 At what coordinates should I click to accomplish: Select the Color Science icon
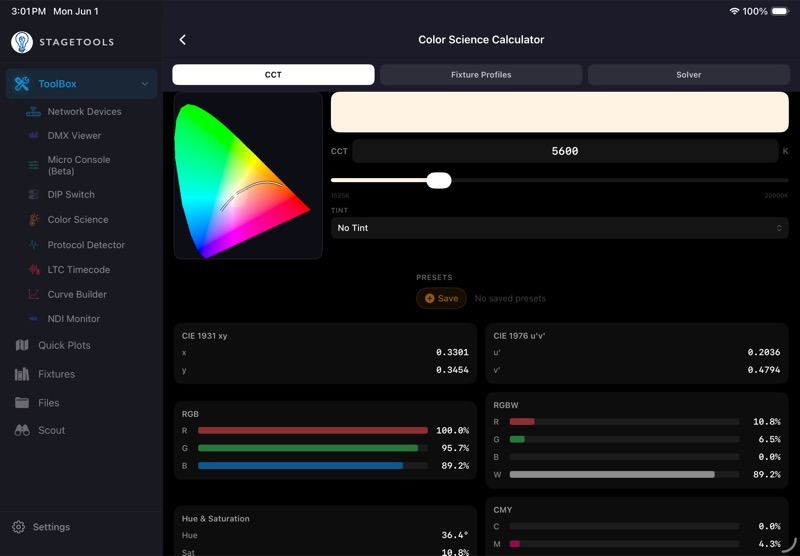tap(34, 220)
